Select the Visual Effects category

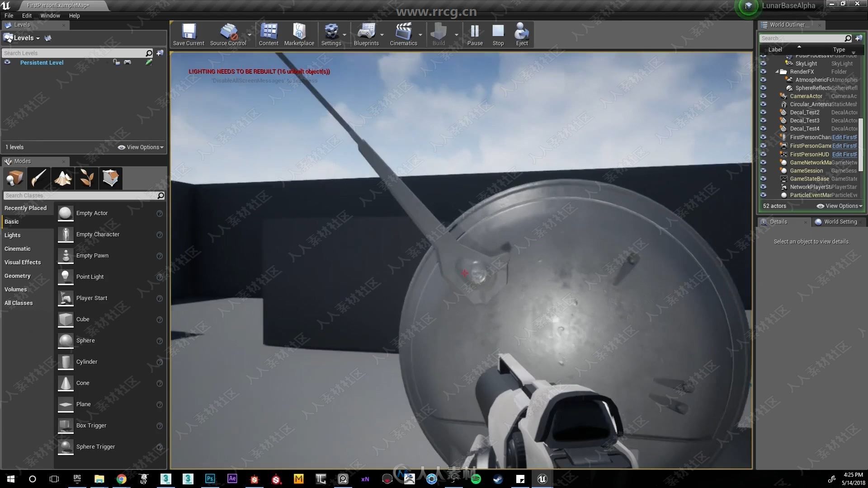coord(23,263)
